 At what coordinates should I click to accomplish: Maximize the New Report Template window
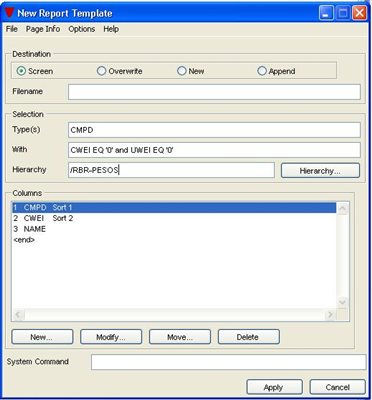click(343, 13)
